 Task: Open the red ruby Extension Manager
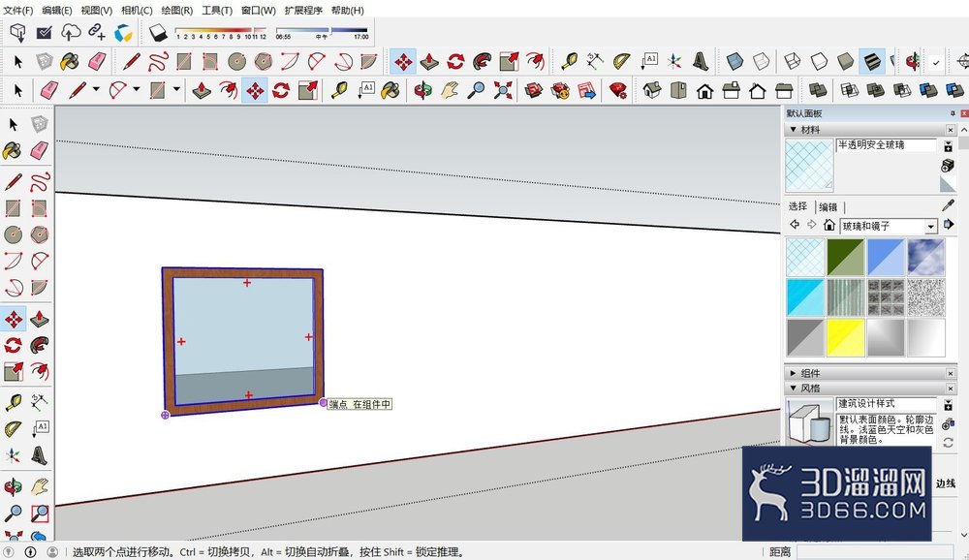(618, 91)
